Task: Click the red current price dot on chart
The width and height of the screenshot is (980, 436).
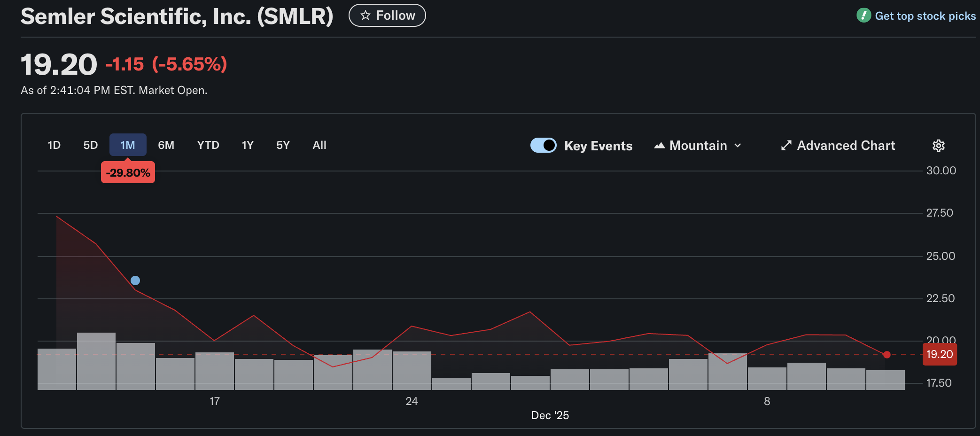Action: (887, 355)
